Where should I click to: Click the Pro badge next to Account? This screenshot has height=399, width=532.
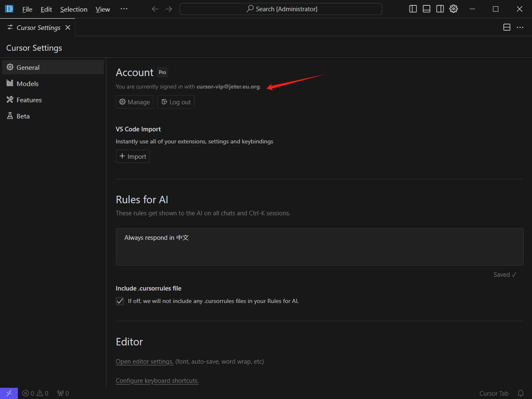tap(162, 72)
